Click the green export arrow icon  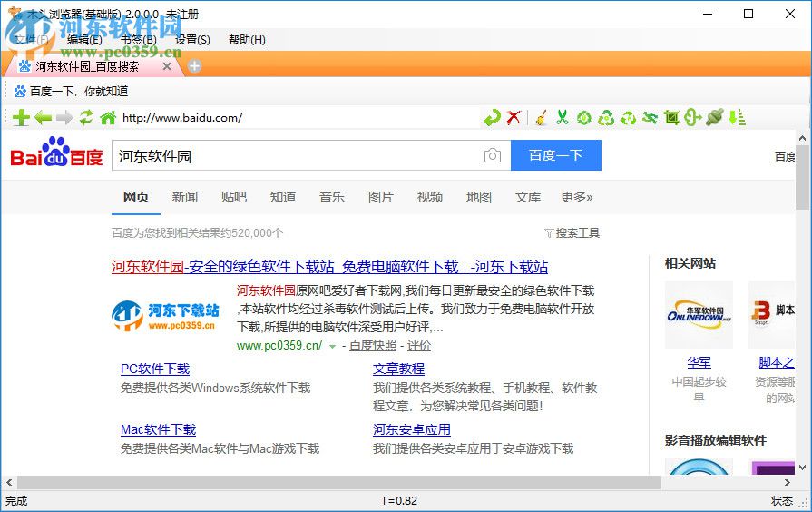tap(692, 118)
